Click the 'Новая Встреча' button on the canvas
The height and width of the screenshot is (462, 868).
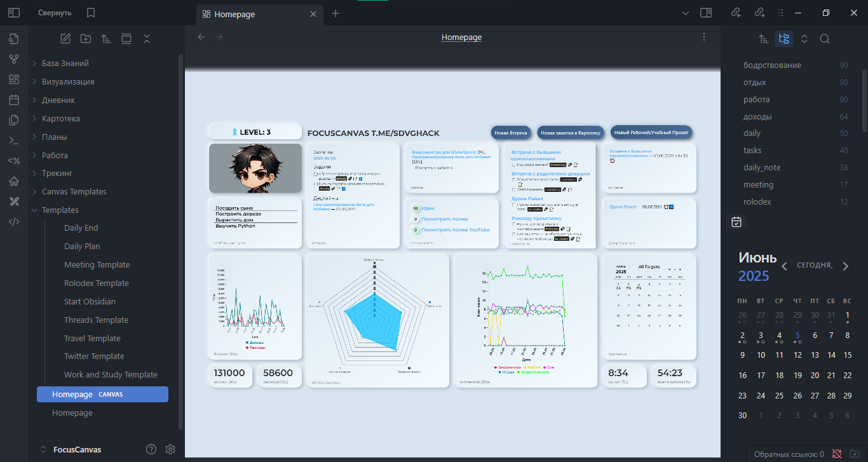[x=511, y=133]
